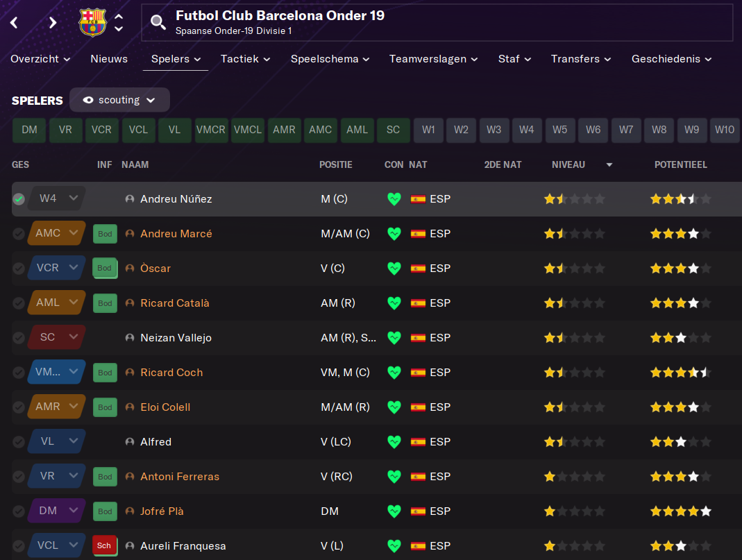Toggle the selection check for Eloi Colell
The image size is (742, 560).
19,407
